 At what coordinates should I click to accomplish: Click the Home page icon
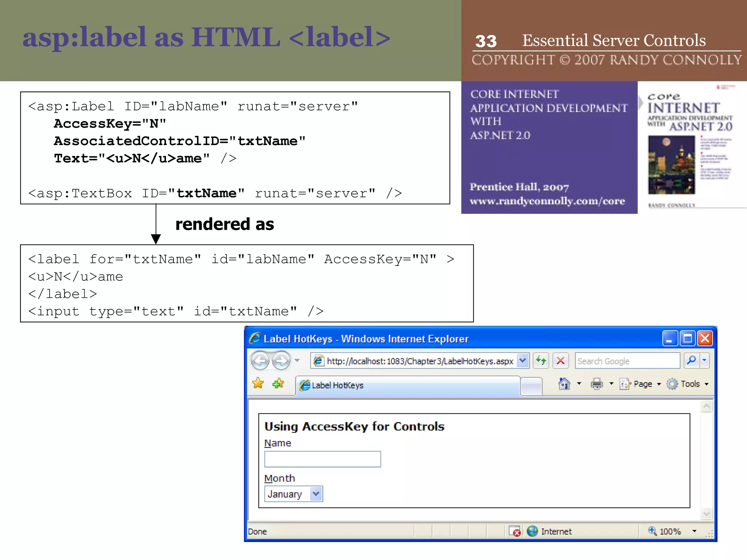564,384
